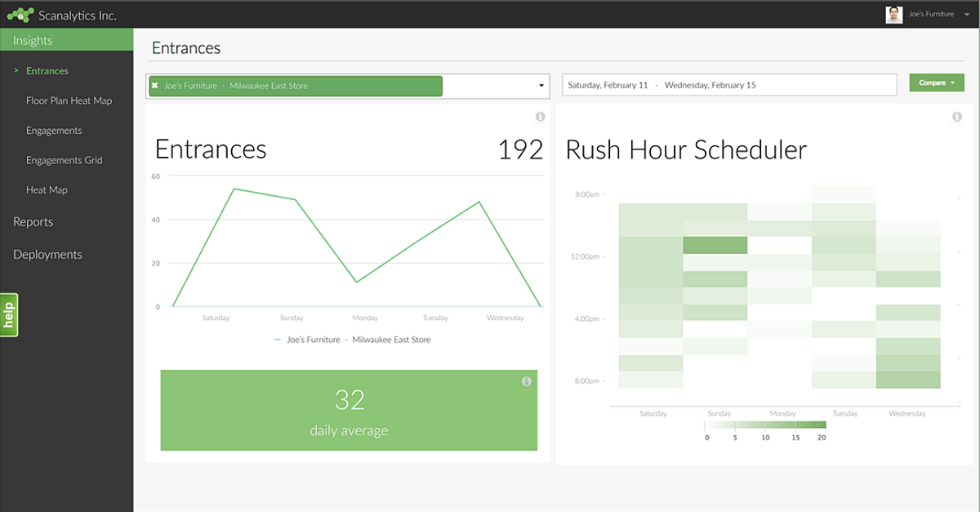Open the Compare dropdown button
This screenshot has width=980, height=512.
tap(937, 82)
